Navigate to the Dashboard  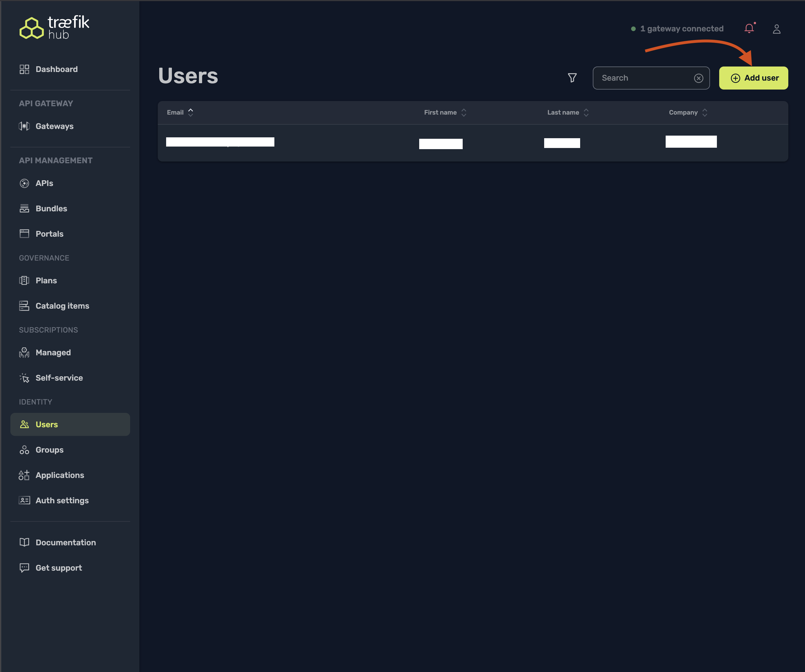point(56,69)
